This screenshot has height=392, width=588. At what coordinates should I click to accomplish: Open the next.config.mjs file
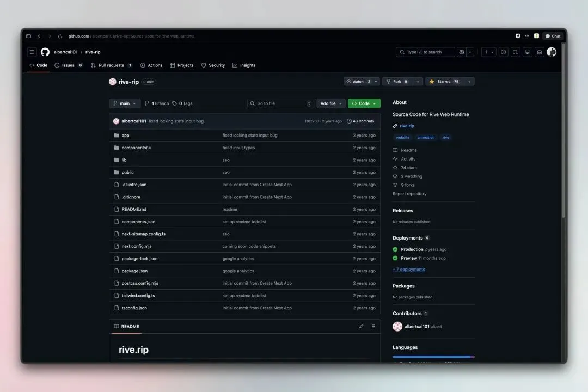click(x=137, y=247)
